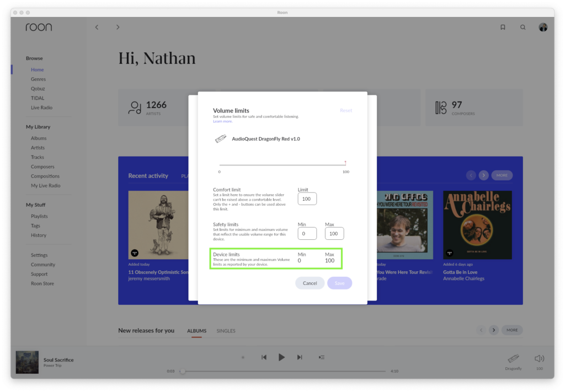
Task: Open Tags in My Stuff
Action: [x=35, y=225]
